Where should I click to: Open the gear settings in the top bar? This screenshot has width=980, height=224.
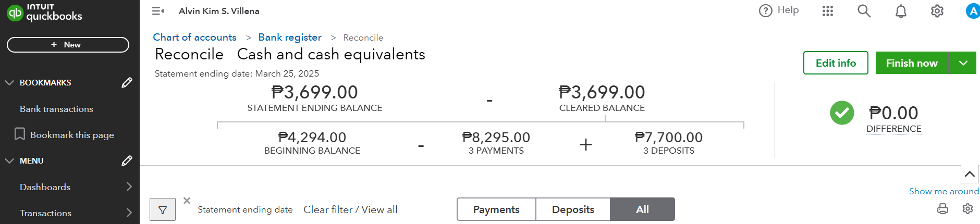click(x=937, y=11)
